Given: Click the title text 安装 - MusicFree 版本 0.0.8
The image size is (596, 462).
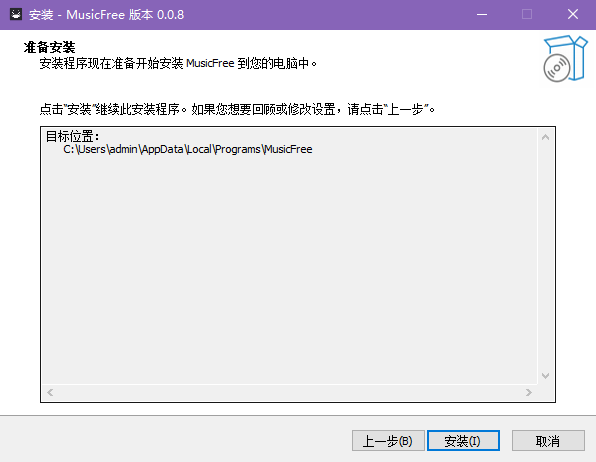Looking at the screenshot, I should pyautogui.click(x=106, y=15).
